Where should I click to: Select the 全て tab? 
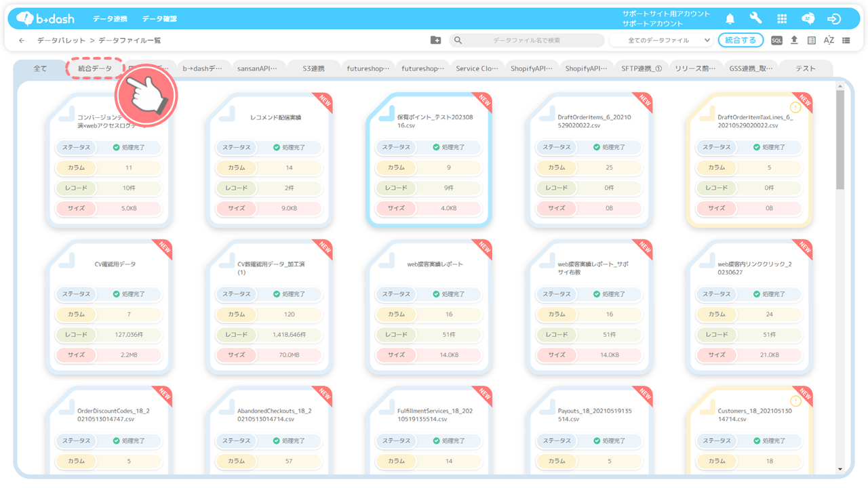pos(40,68)
